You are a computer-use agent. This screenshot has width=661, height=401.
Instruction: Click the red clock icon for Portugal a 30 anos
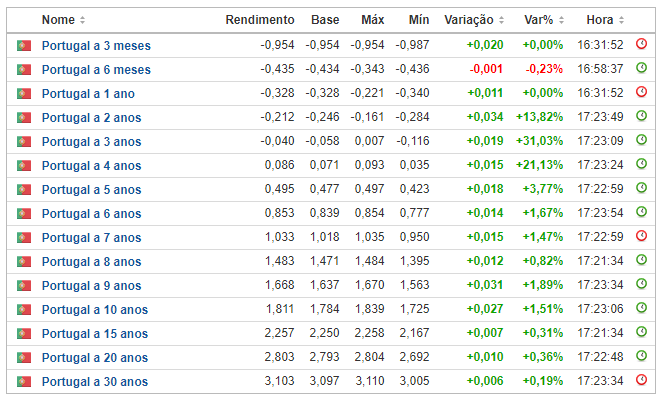[x=641, y=380]
